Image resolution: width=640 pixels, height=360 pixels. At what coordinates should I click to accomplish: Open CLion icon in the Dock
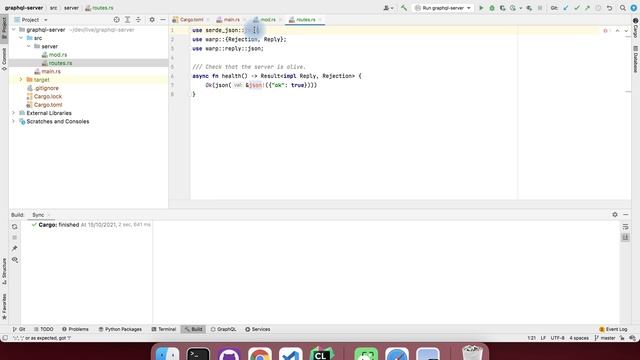point(321,354)
